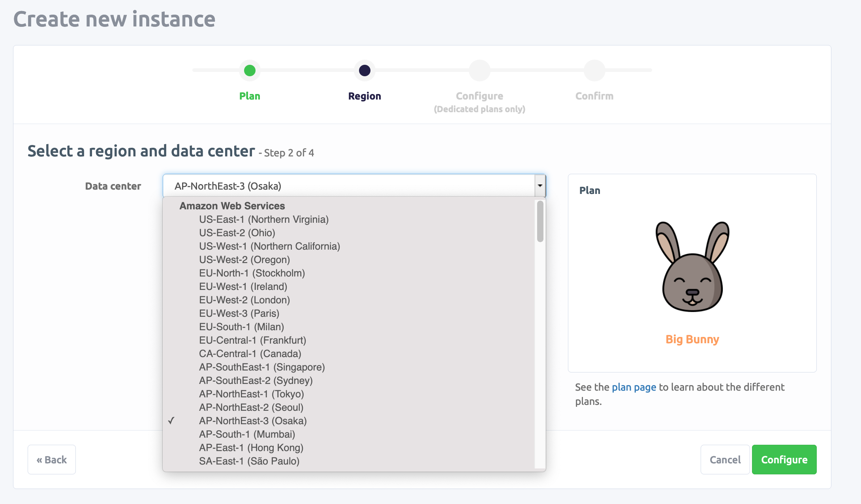Click the Big Bunny plan name
The width and height of the screenshot is (861, 504).
pyautogui.click(x=692, y=339)
